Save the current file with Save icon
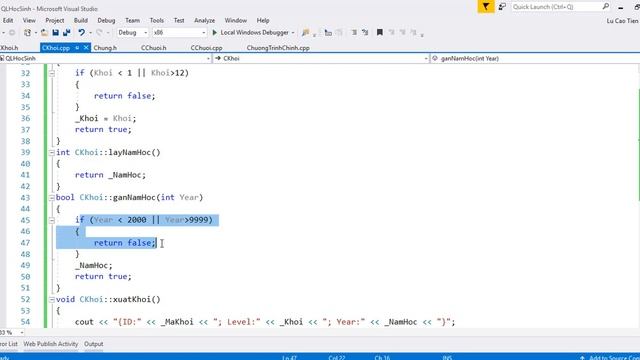640x360 pixels. [x=56, y=33]
